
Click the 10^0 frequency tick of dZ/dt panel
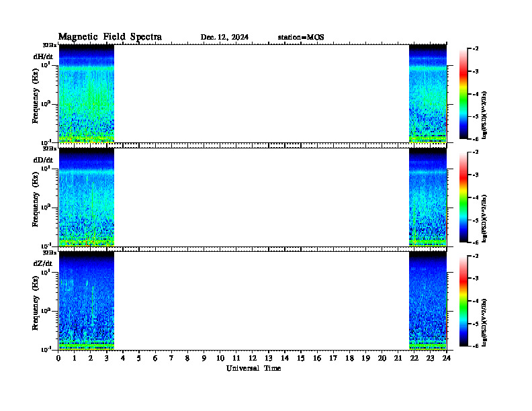coord(46,310)
